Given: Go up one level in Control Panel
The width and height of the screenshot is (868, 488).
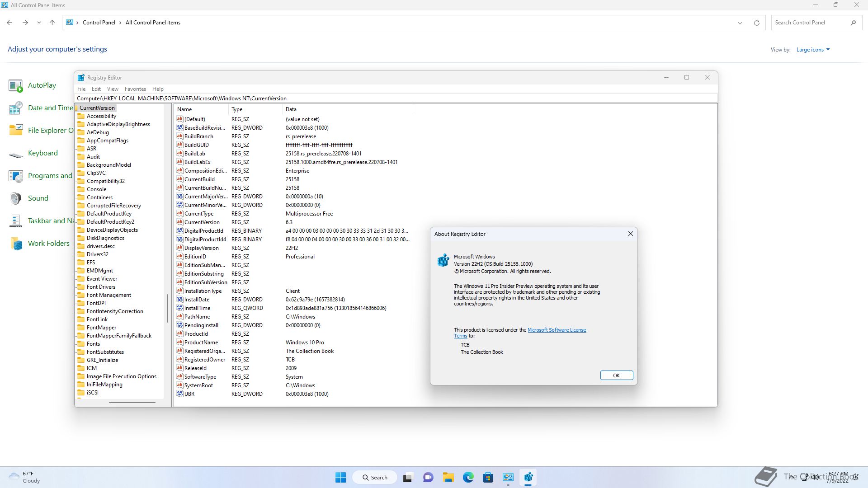Looking at the screenshot, I should [52, 23].
